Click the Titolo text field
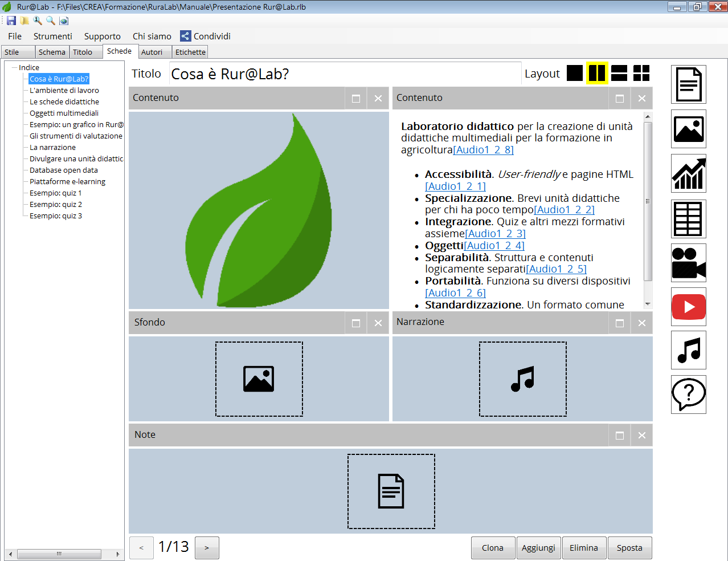This screenshot has width=728, height=561. pyautogui.click(x=345, y=74)
